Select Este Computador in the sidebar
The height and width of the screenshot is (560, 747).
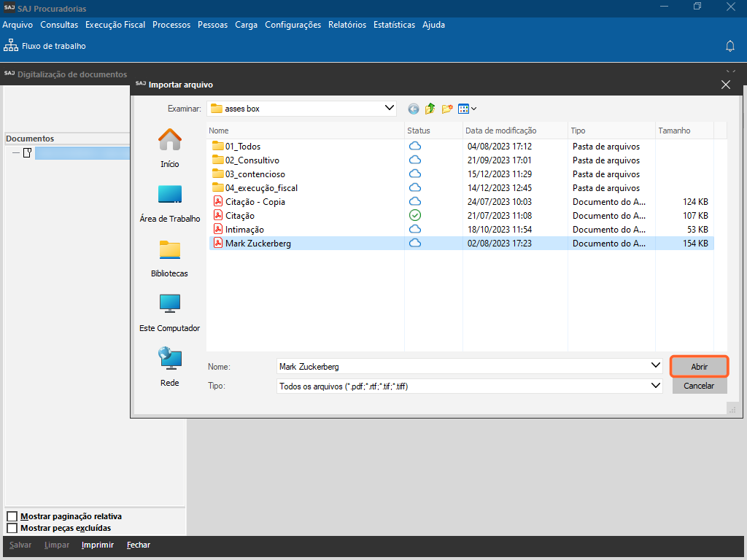(x=169, y=313)
